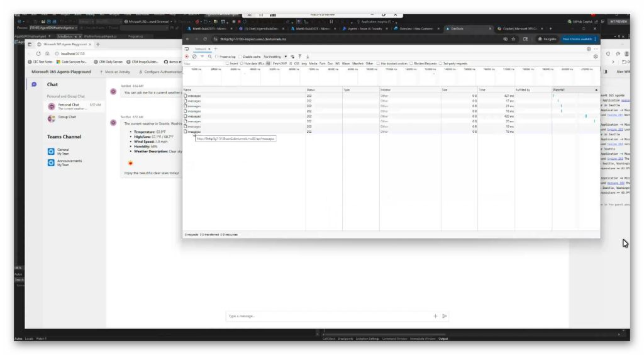
Task: Click the network Filter text field
Action: point(203,64)
